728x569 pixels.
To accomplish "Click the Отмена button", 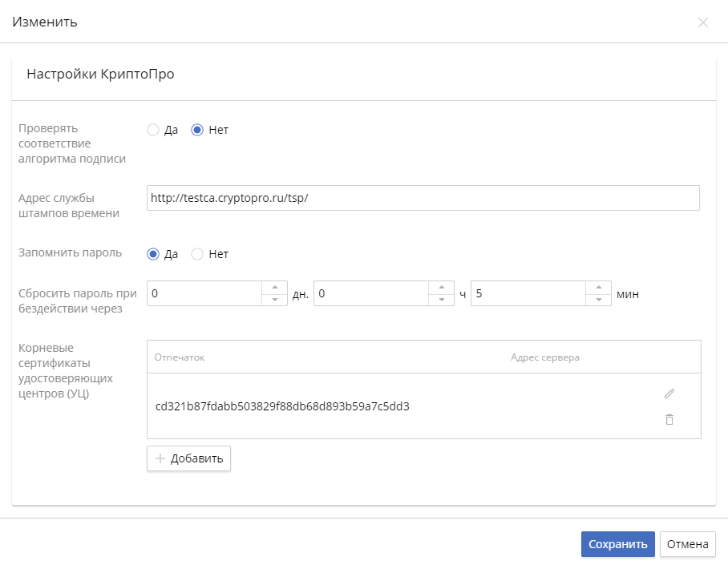I will [x=687, y=544].
